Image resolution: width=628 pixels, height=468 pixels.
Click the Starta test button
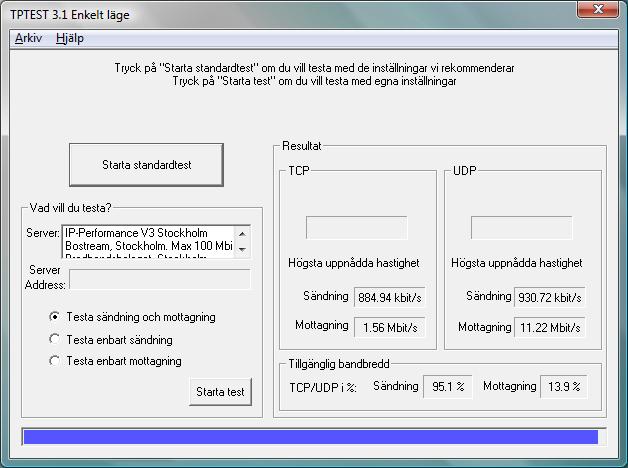pyautogui.click(x=220, y=392)
